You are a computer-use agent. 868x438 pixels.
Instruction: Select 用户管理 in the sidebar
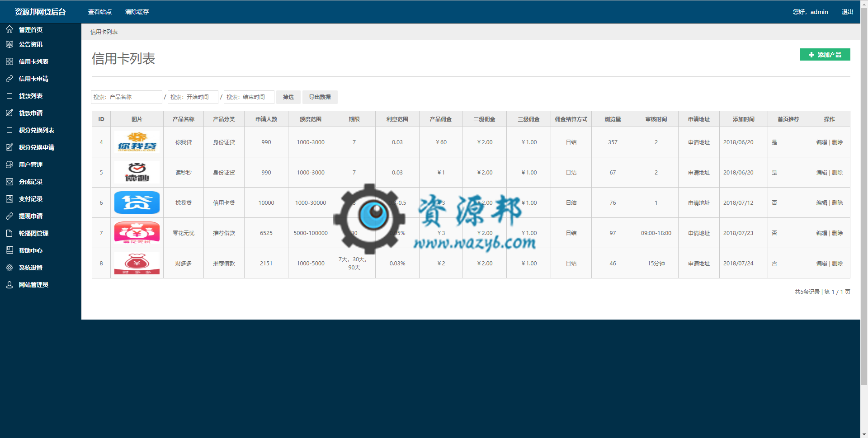[x=31, y=165]
